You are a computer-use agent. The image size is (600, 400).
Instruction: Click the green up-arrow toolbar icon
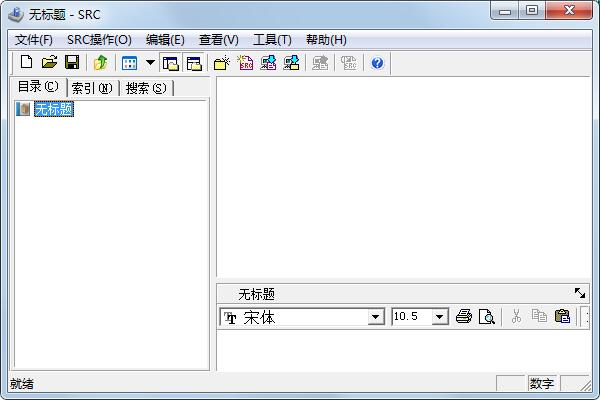[100, 62]
